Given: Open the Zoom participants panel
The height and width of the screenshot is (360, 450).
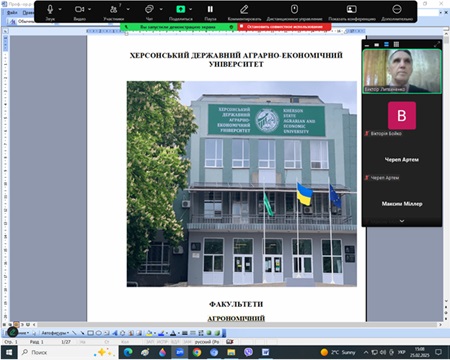Looking at the screenshot, I should click(114, 9).
